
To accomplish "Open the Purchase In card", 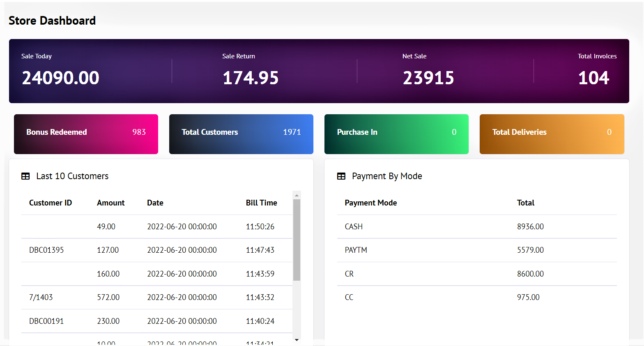I will pos(396,134).
